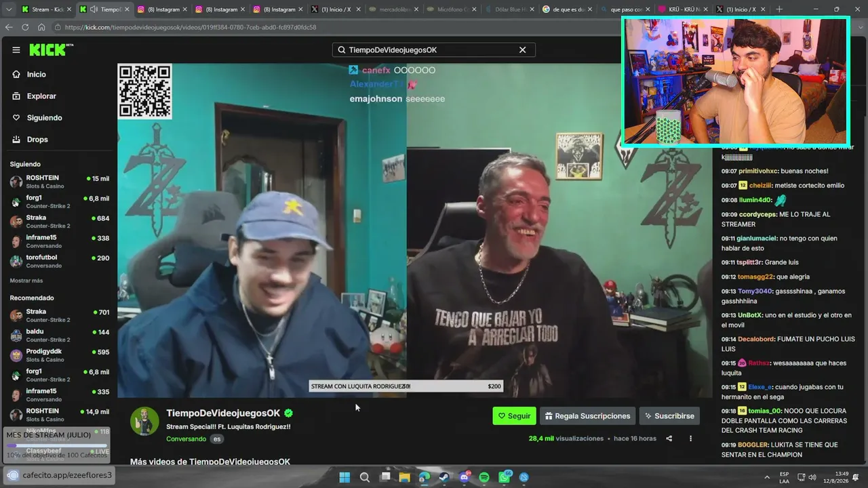Open ROSHTEIN channel in Siguiendo list
This screenshot has height=488, width=868.
[x=60, y=182]
